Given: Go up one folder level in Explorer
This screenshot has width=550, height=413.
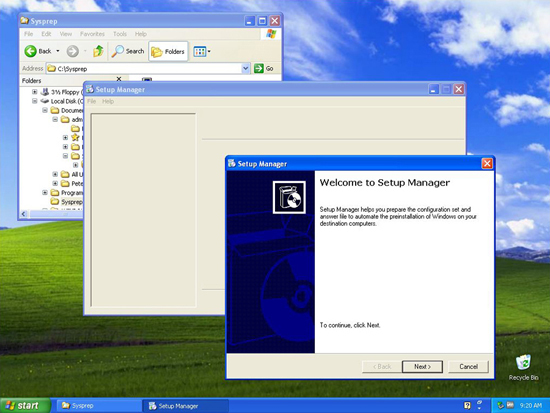Looking at the screenshot, I should [99, 51].
